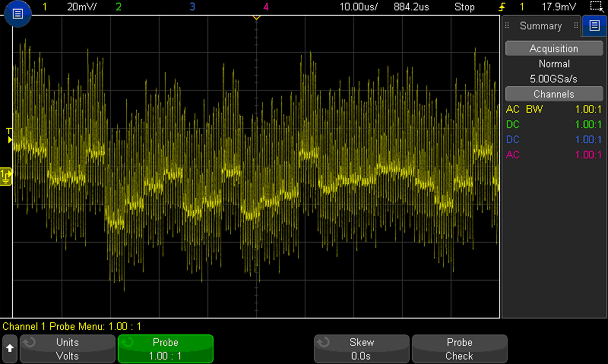Expand the Acquisition section header
This screenshot has height=364, width=608.
point(554,48)
